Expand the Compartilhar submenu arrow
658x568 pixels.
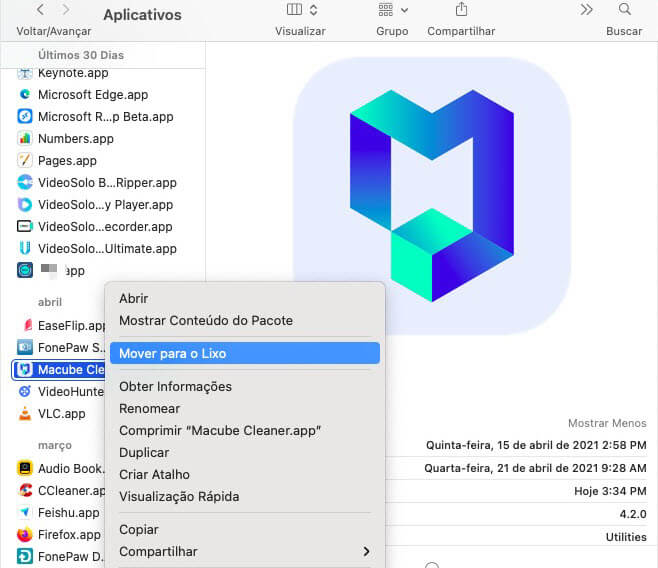(x=366, y=551)
